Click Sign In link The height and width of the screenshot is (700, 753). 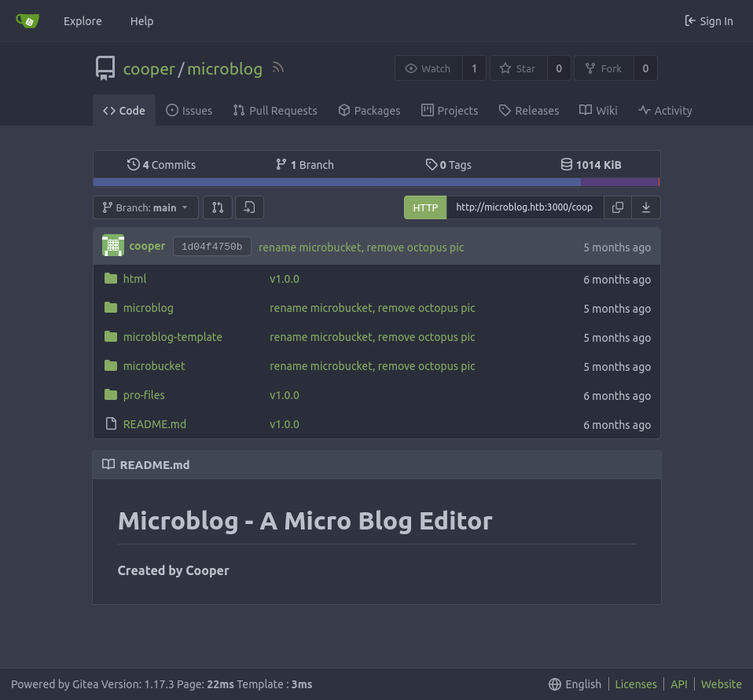pos(708,21)
